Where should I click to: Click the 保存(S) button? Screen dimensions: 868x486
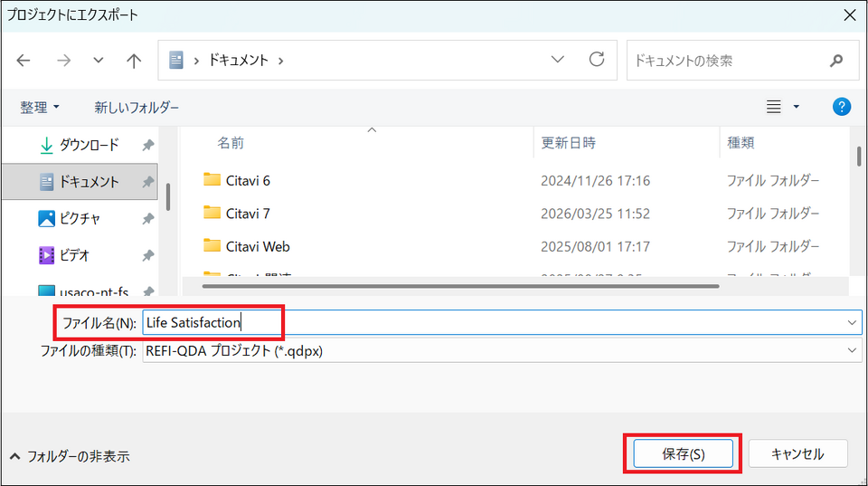[x=683, y=454]
